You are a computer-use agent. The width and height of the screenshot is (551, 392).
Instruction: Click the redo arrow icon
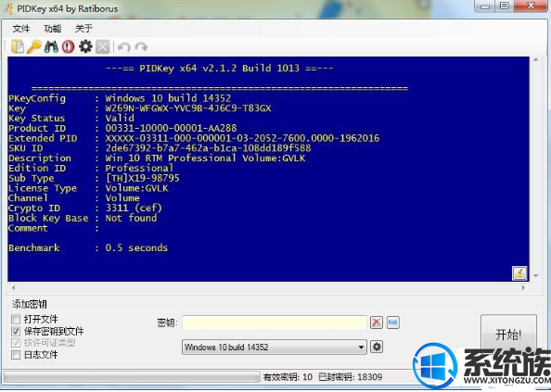point(141,46)
